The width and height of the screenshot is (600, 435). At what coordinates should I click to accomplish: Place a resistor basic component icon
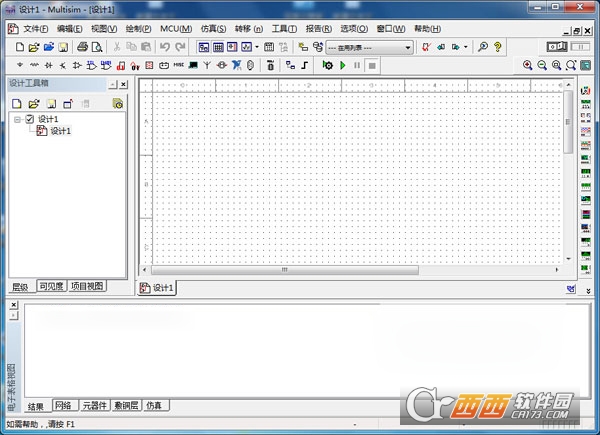(x=34, y=65)
